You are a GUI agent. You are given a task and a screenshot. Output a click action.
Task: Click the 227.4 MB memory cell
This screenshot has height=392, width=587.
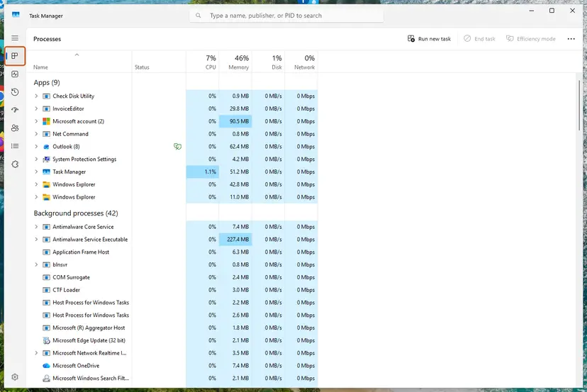coord(235,240)
